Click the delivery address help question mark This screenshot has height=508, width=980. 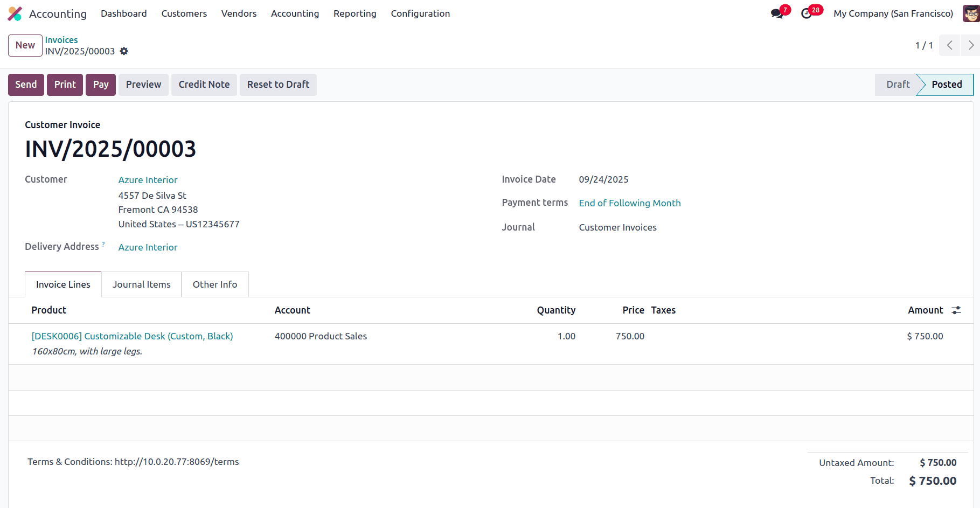(103, 245)
